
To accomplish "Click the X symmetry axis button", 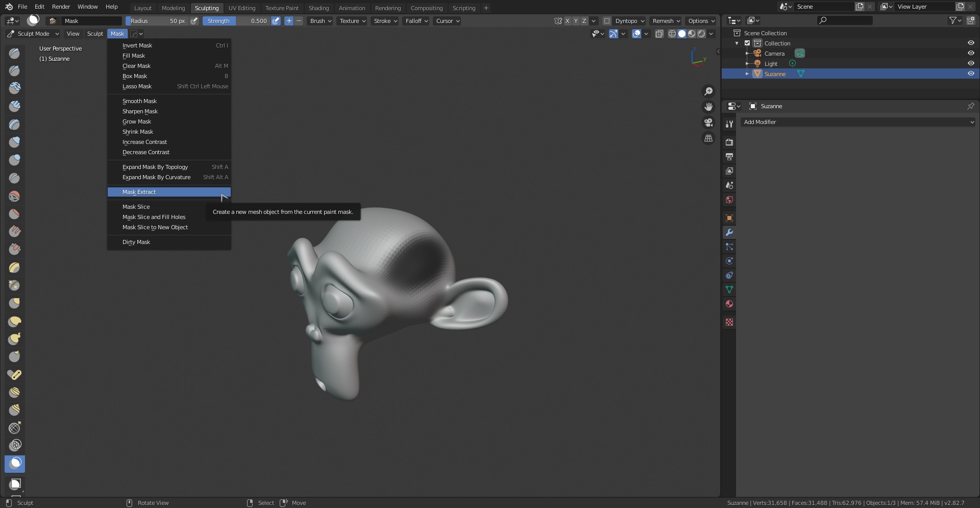I will pyautogui.click(x=567, y=21).
